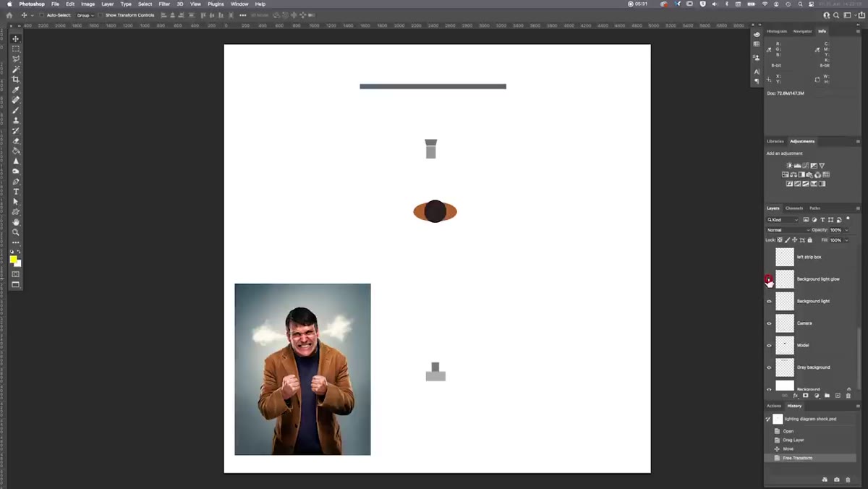The image size is (868, 489).
Task: Select the Brush tool
Action: pyautogui.click(x=16, y=110)
